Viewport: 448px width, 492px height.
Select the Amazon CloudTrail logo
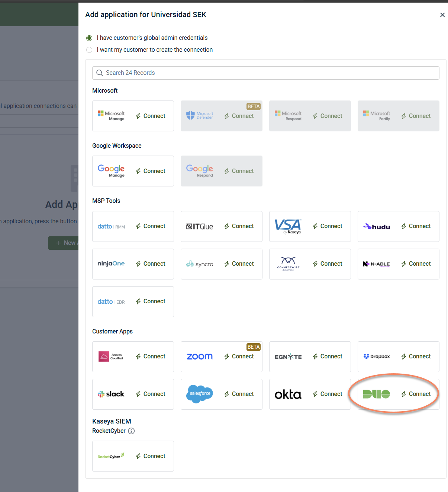[111, 357]
